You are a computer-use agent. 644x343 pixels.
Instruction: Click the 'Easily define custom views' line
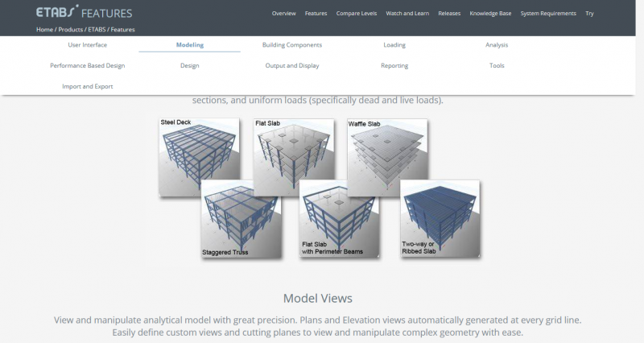(x=318, y=333)
